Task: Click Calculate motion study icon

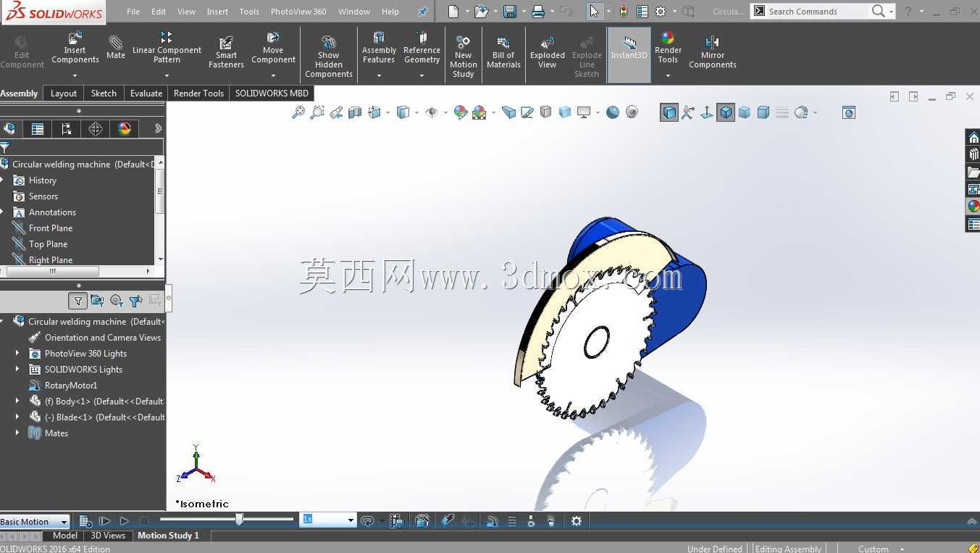Action: click(85, 521)
